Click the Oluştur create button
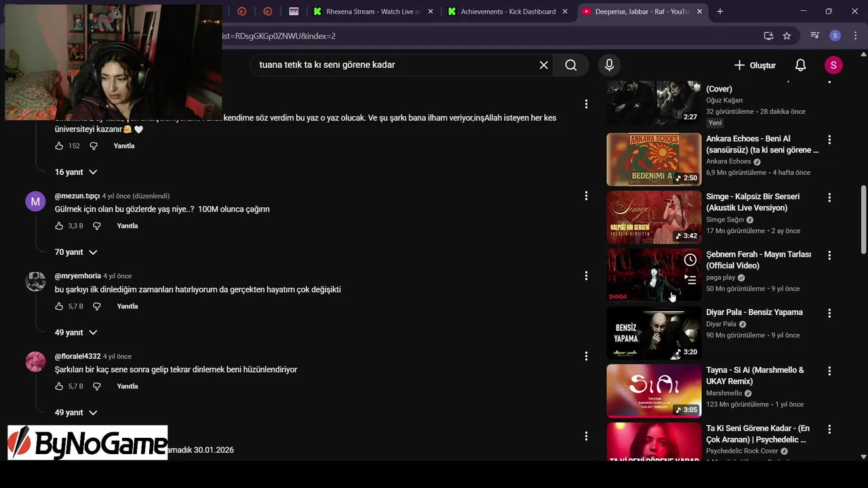The height and width of the screenshot is (488, 868). pyautogui.click(x=755, y=65)
